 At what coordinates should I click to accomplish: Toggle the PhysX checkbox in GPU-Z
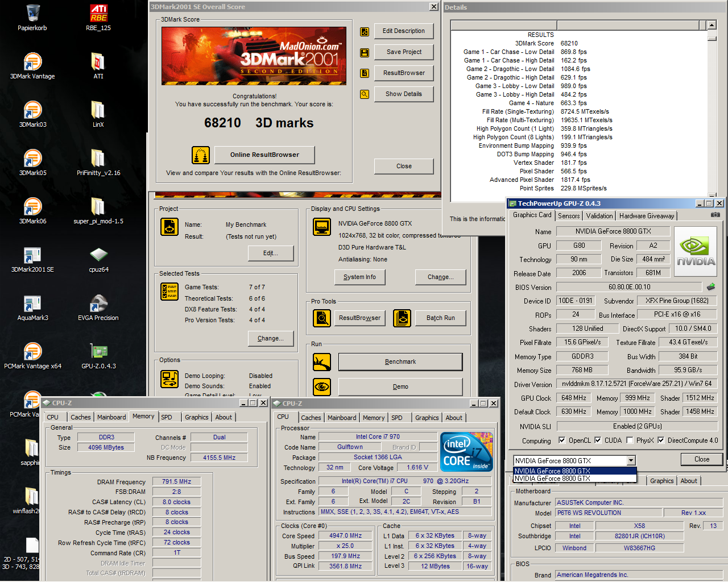[x=630, y=440]
